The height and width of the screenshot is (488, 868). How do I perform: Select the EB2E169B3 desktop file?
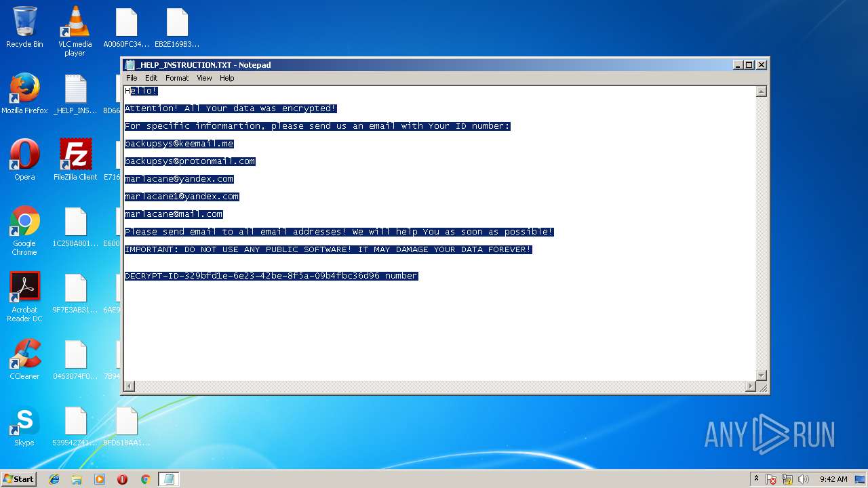(177, 28)
